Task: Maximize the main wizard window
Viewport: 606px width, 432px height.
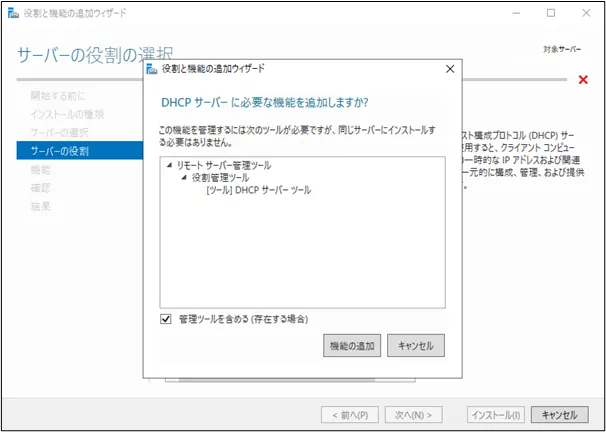Action: 551,13
